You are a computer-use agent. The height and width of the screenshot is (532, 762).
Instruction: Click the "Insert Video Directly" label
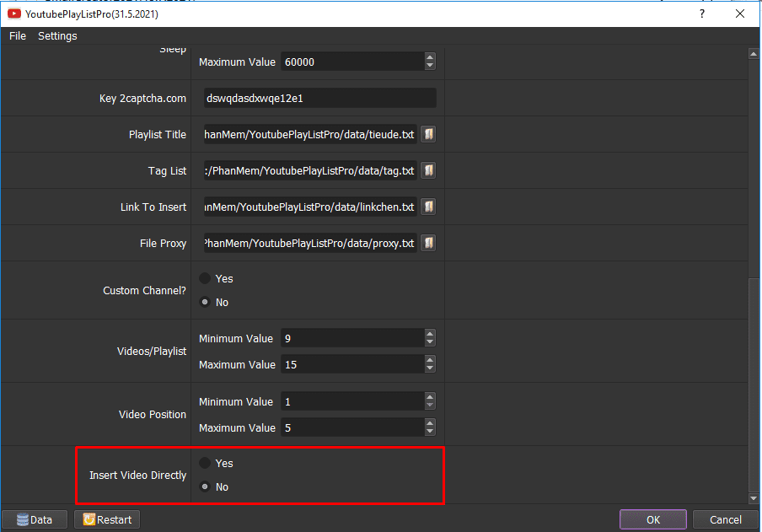click(137, 476)
